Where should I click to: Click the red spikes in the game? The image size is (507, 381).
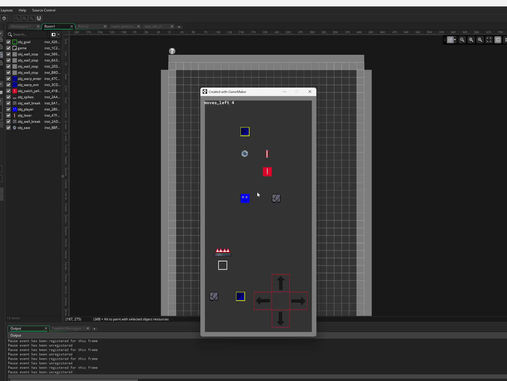coord(223,252)
